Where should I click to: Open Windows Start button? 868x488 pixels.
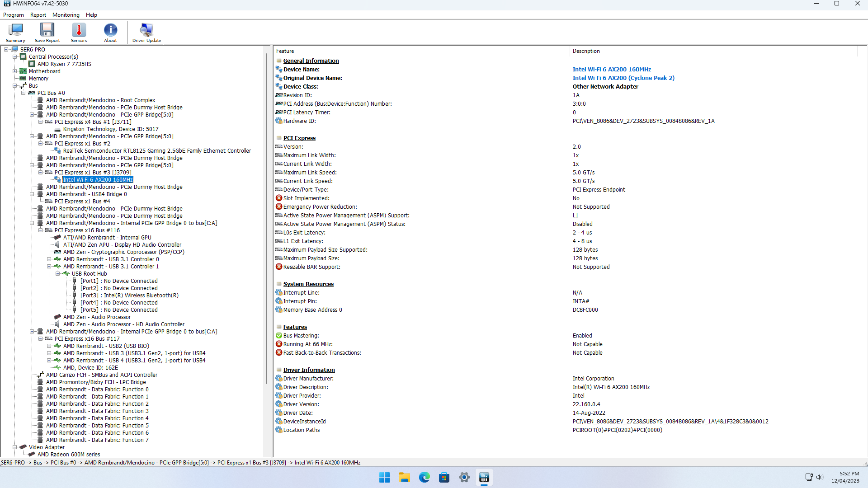click(x=385, y=477)
